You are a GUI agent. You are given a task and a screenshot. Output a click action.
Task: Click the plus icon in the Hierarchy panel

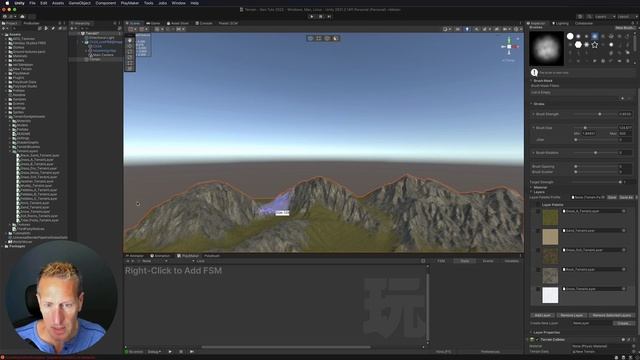[73, 29]
